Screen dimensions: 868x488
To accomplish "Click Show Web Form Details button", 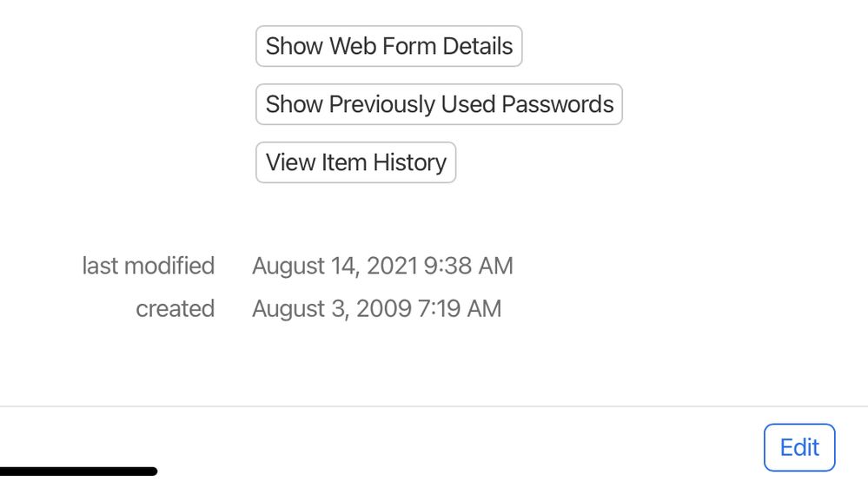I will (x=388, y=46).
